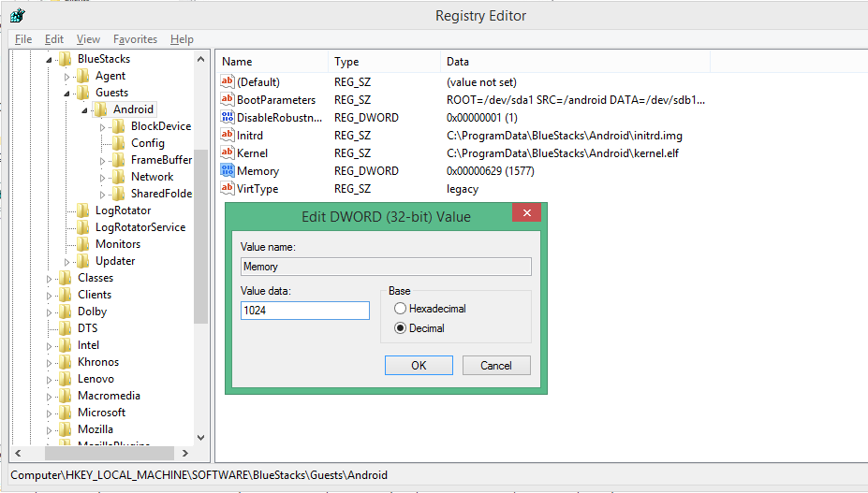Sort values by the Data column header
Image resolution: width=868 pixels, height=493 pixels.
pos(576,62)
